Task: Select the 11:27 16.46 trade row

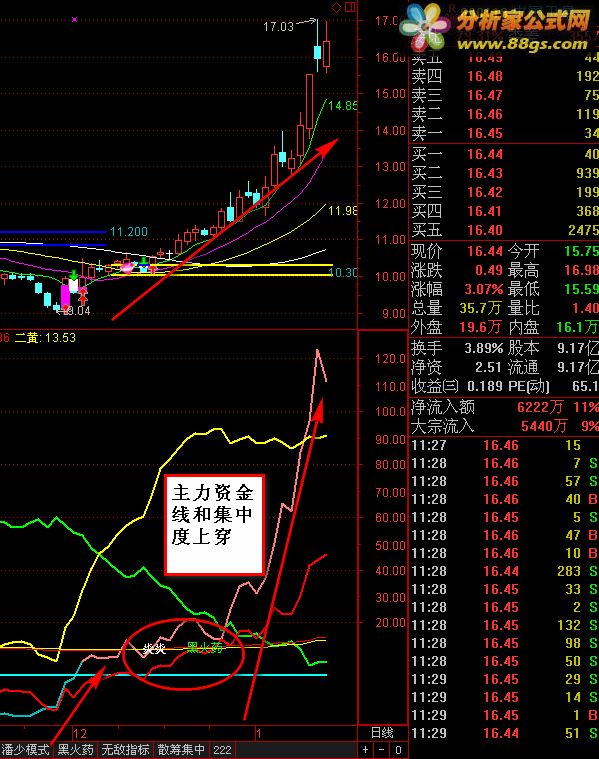Action: (505, 445)
